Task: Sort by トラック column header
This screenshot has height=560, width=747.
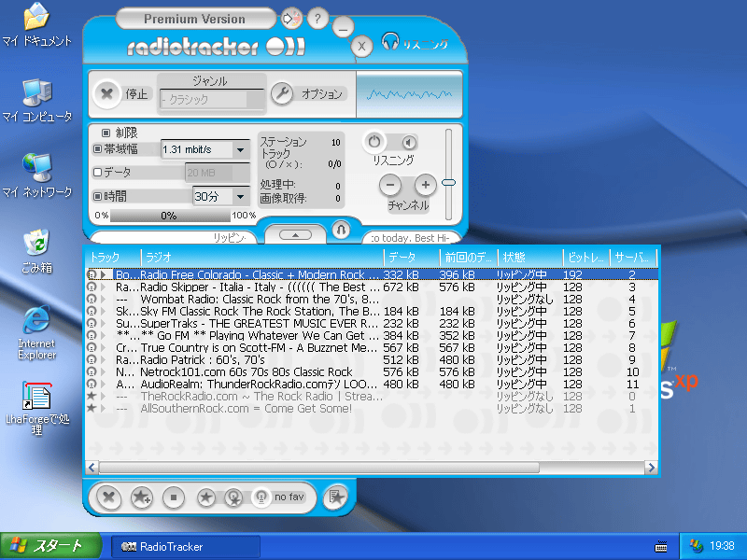Action: pyautogui.click(x=113, y=258)
